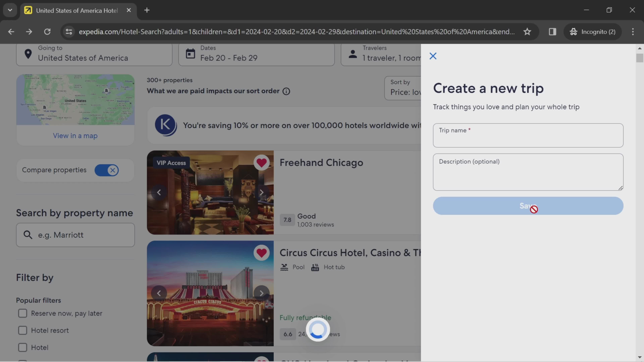Click the VIP Access badge
The width and height of the screenshot is (644, 362).
click(171, 163)
